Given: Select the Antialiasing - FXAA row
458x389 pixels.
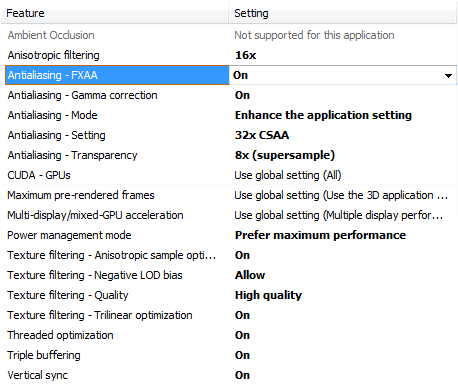Looking at the screenshot, I should [231, 75].
